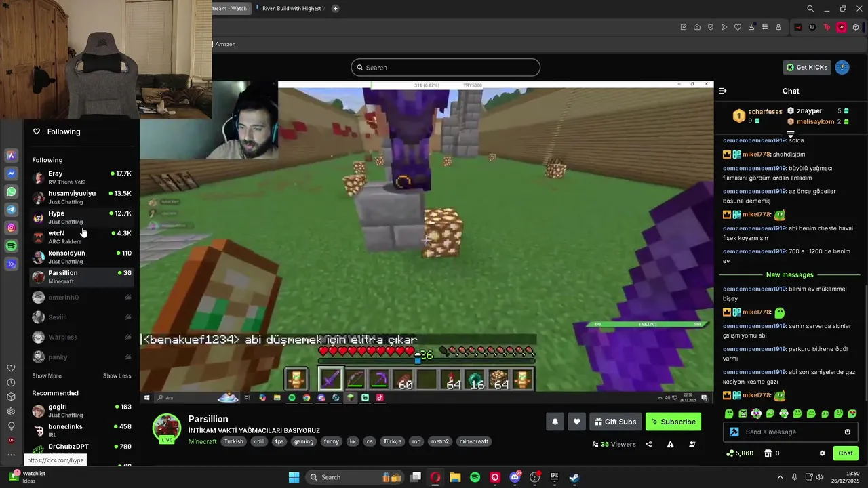Switch to the Stream - Watch tab
This screenshot has width=868, height=488.
click(x=231, y=9)
